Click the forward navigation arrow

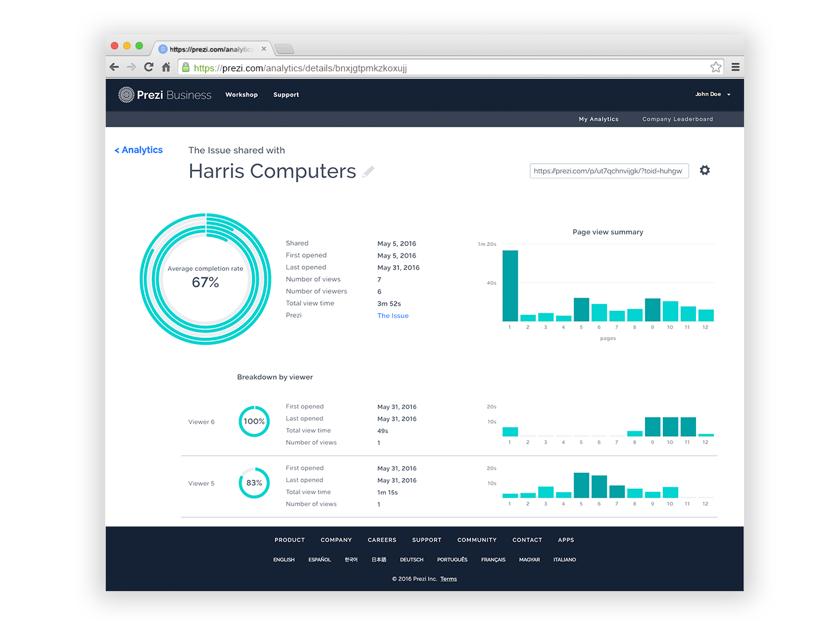pos(132,67)
